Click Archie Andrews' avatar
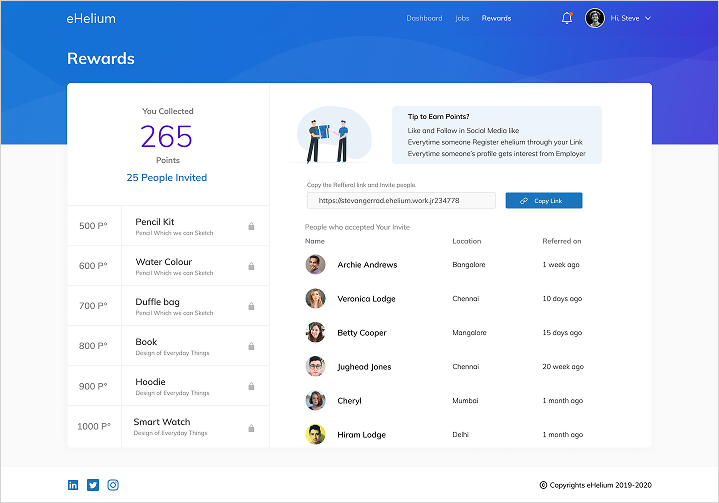The width and height of the screenshot is (719, 503). click(x=315, y=265)
